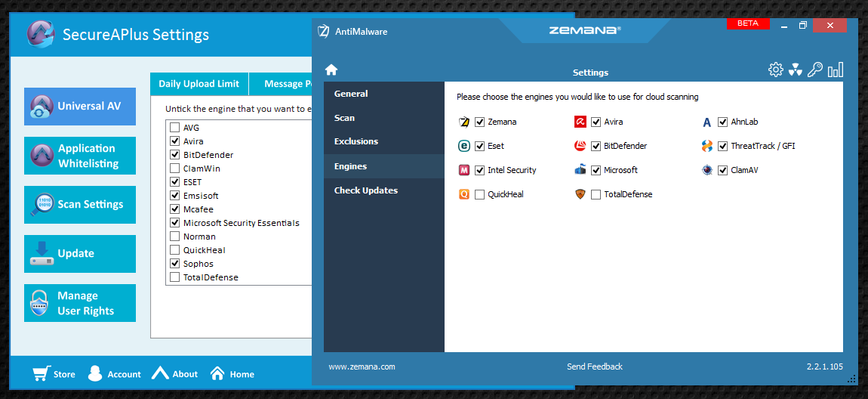
Task: Open the General settings section in Zemana
Action: coord(384,94)
